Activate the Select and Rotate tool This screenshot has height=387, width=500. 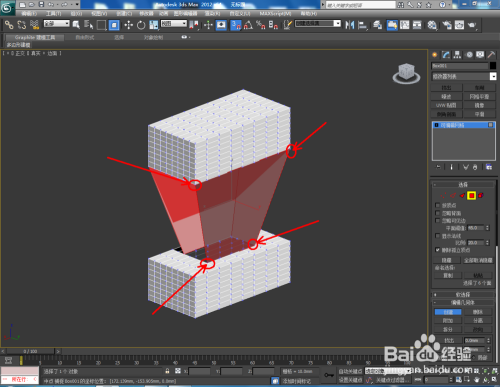141,25
